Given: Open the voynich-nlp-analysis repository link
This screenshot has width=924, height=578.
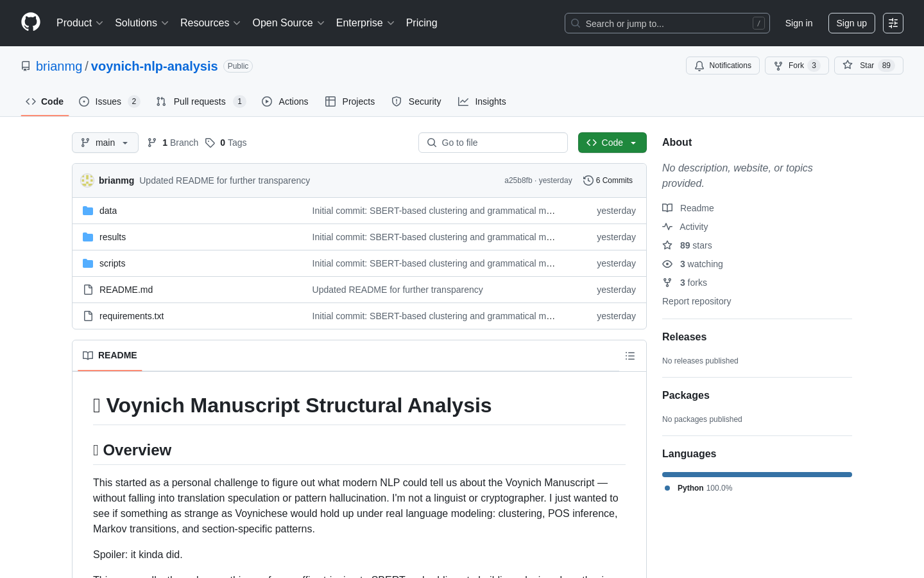Looking at the screenshot, I should point(155,66).
